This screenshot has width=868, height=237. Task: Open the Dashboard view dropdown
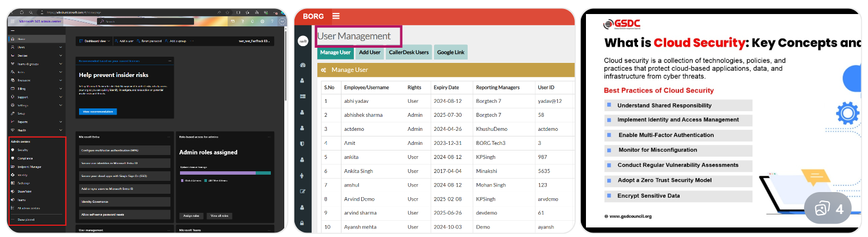95,41
